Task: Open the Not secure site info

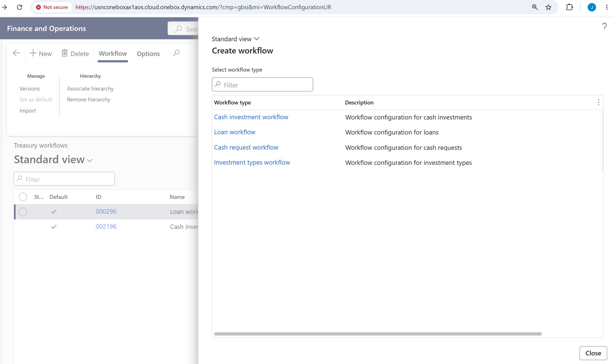Action: (52, 7)
